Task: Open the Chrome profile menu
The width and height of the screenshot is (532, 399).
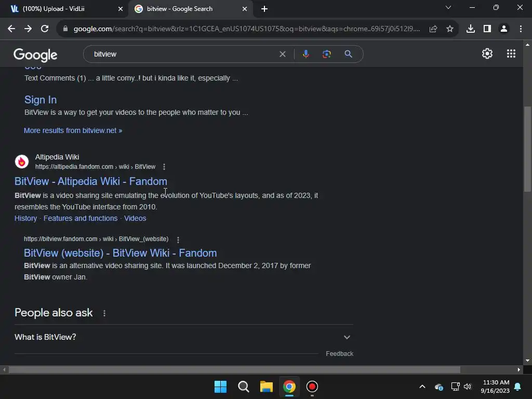Action: [x=504, y=29]
